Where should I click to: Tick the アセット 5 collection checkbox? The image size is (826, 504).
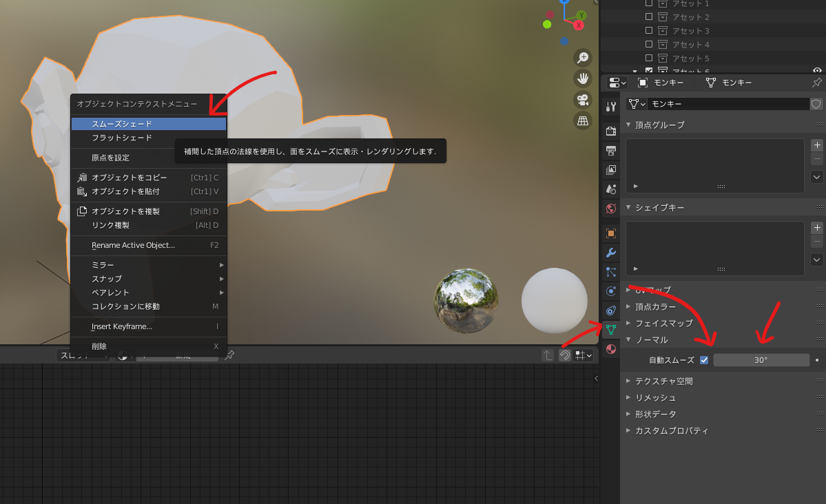point(649,58)
